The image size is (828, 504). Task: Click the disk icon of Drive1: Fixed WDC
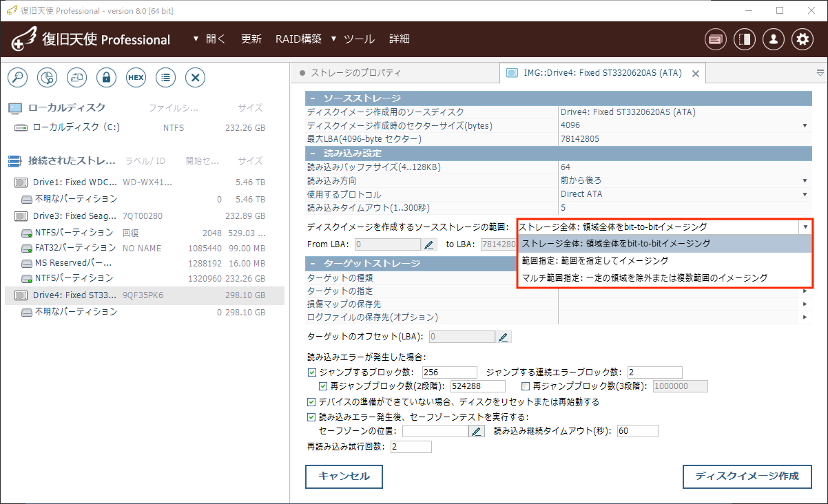[x=21, y=183]
